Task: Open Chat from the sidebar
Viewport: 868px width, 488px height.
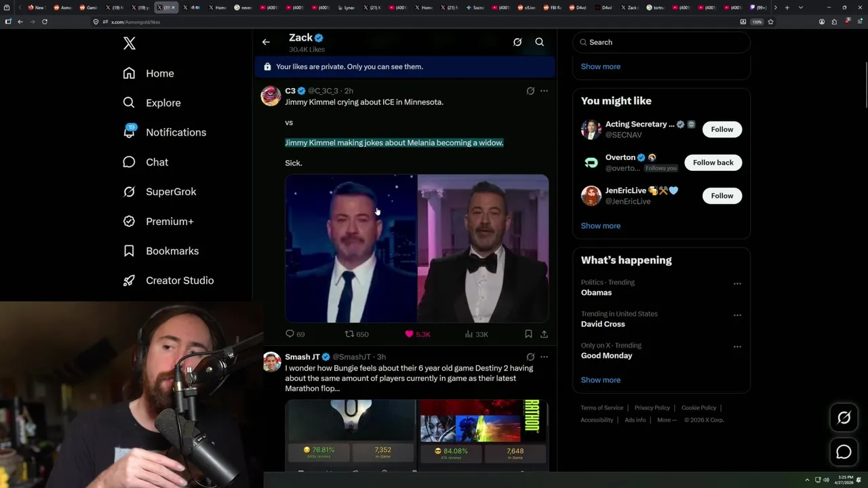Action: coord(145,162)
